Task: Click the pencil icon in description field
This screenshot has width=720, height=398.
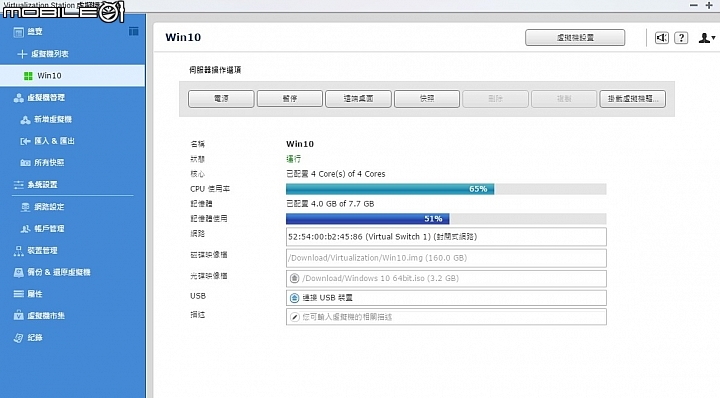Action: pos(295,317)
